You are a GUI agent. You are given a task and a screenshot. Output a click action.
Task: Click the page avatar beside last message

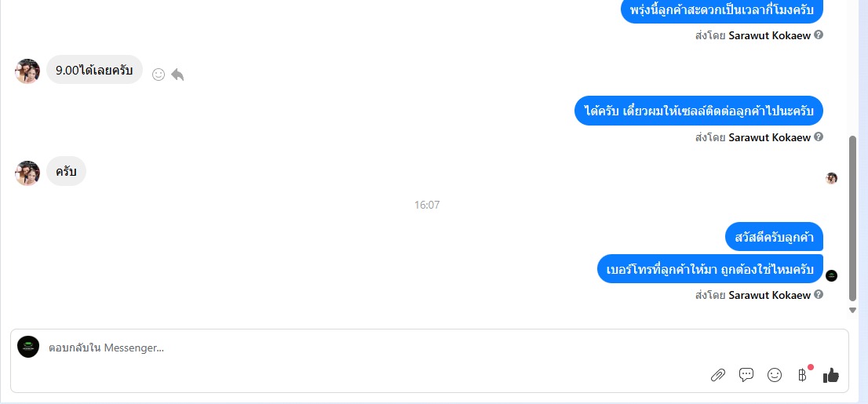coord(831,275)
